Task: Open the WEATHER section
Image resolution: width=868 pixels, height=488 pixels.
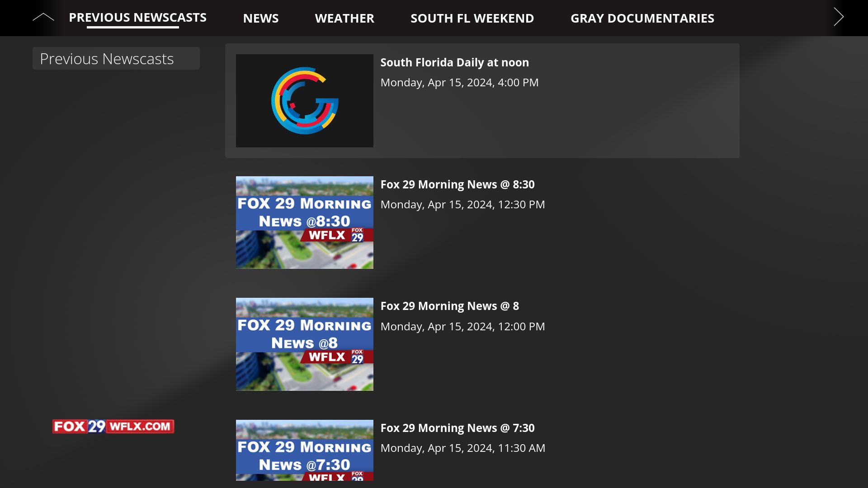Action: (344, 18)
